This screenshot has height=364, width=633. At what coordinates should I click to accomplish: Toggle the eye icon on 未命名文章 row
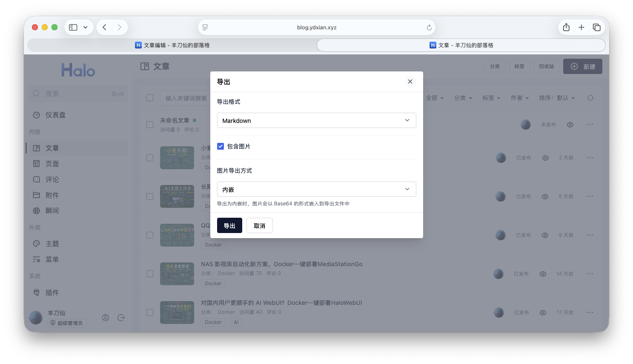(570, 125)
